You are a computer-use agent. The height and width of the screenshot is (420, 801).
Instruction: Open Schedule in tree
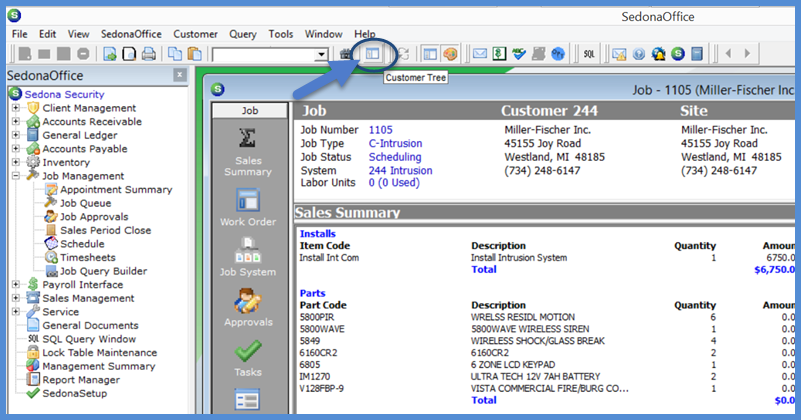point(82,244)
